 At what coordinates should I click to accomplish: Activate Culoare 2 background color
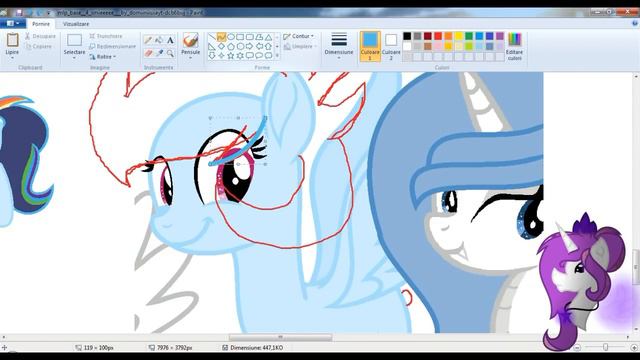391,46
